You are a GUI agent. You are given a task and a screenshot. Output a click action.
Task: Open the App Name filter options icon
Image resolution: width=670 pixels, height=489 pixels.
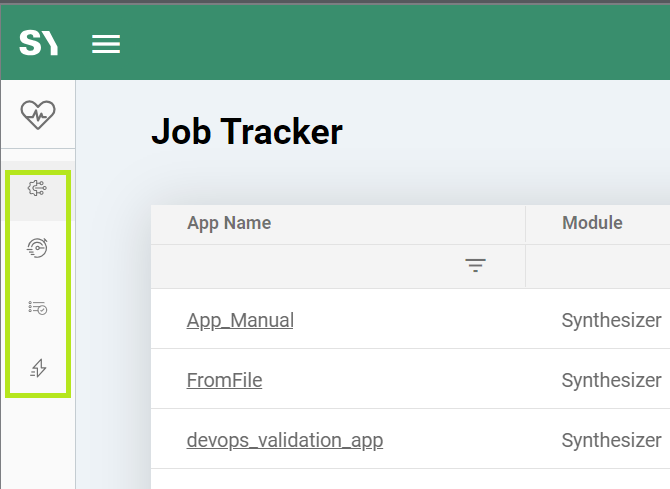tap(475, 265)
